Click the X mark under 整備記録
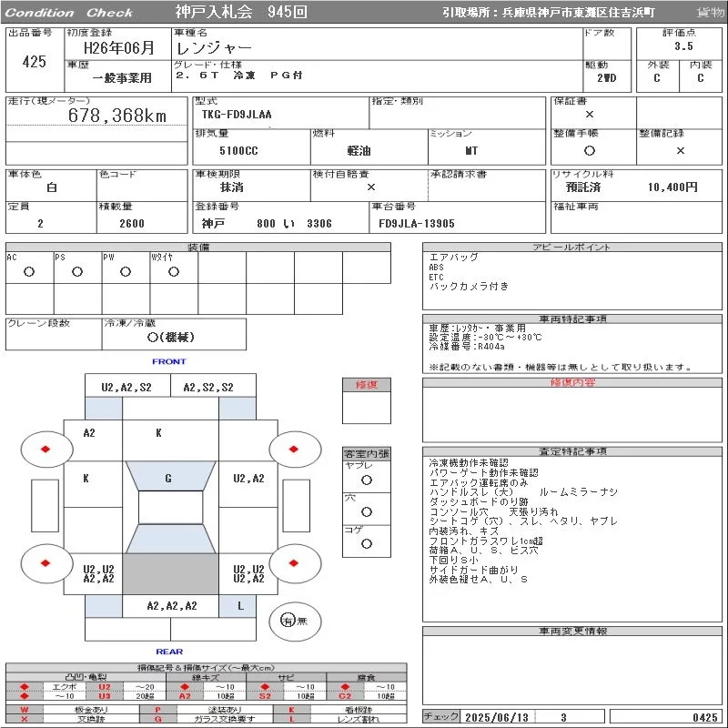This screenshot has width=728, height=728. 681,150
